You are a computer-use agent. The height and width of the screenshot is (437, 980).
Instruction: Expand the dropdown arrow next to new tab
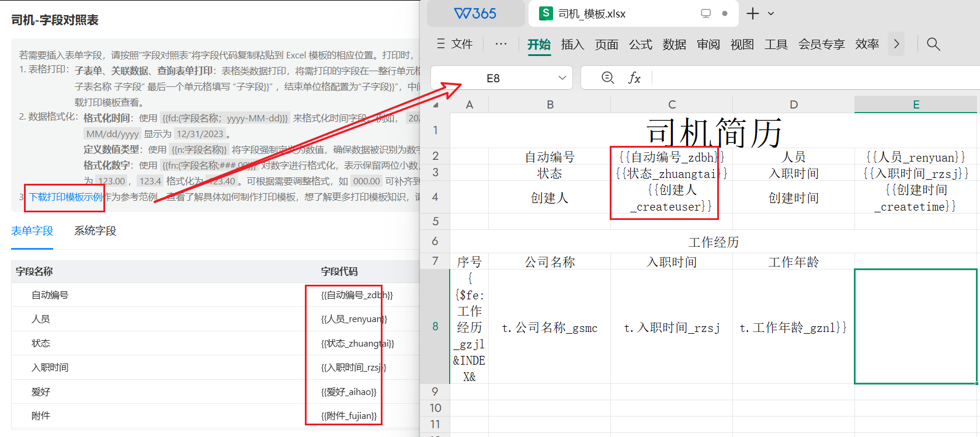point(771,13)
